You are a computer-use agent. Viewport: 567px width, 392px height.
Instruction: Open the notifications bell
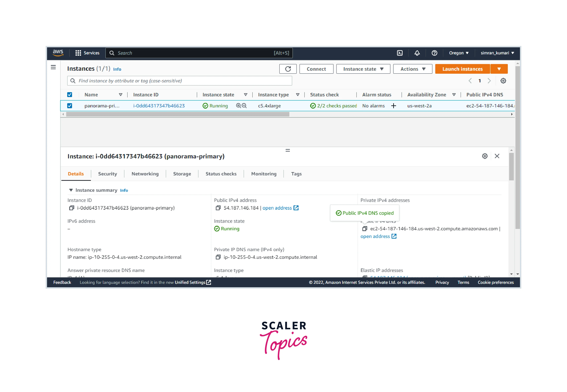point(417,53)
